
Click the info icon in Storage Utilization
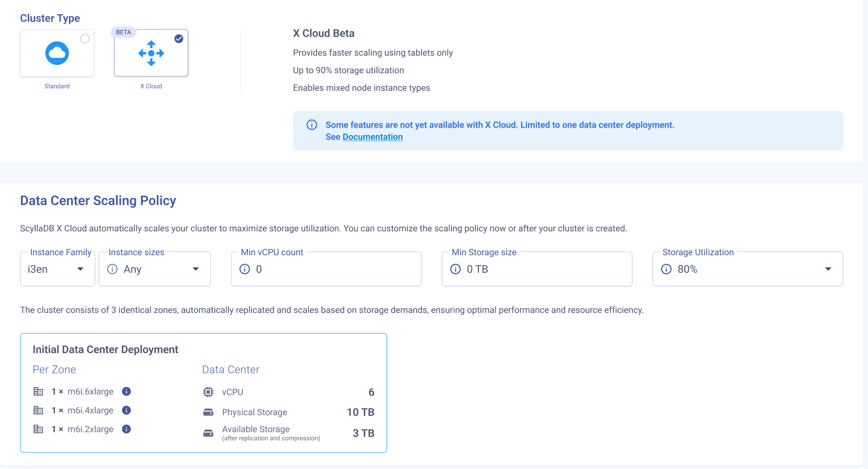(x=667, y=269)
